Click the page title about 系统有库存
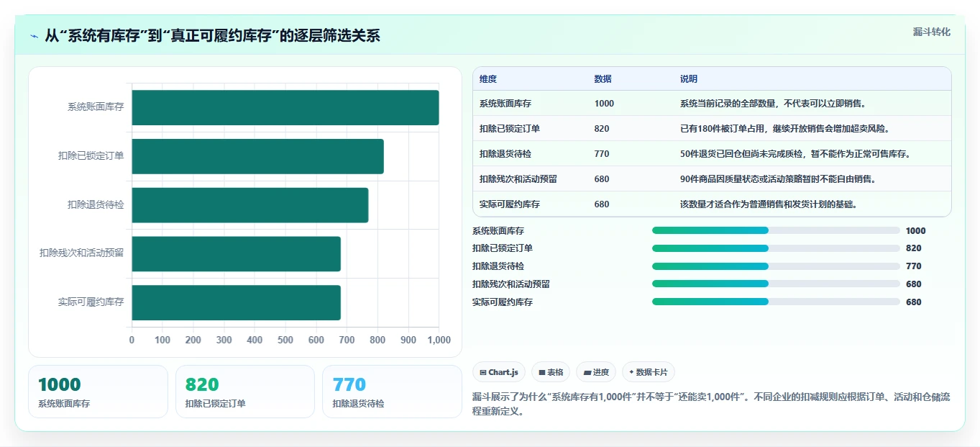980x447 pixels. point(212,36)
